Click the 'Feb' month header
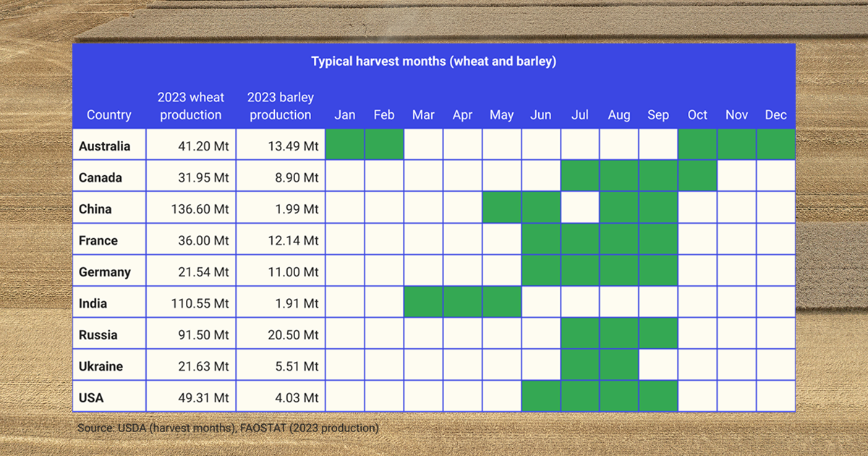Viewport: 868px width, 456px height. (384, 114)
